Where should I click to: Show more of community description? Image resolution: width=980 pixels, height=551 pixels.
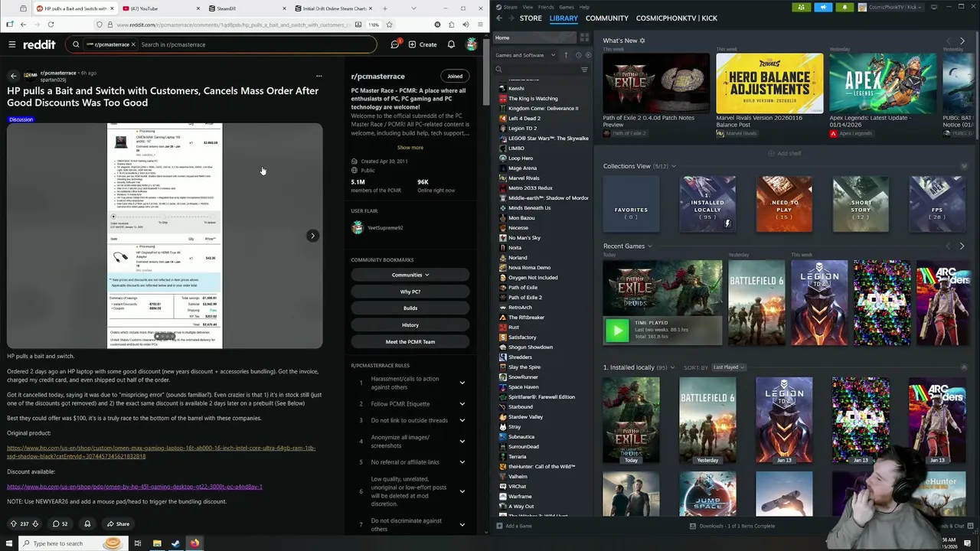click(410, 148)
